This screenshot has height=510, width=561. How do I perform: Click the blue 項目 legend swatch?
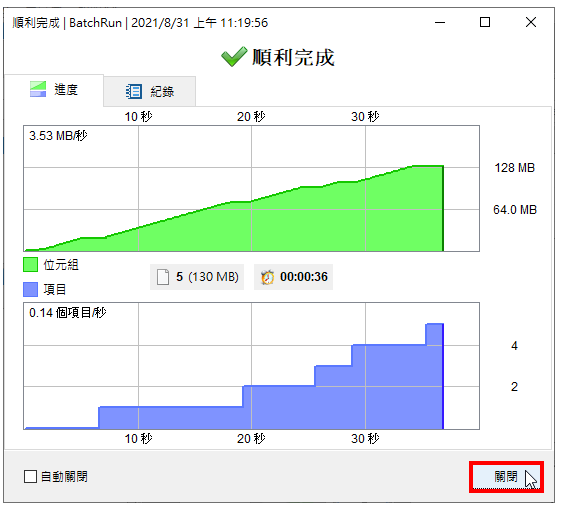[x=30, y=290]
